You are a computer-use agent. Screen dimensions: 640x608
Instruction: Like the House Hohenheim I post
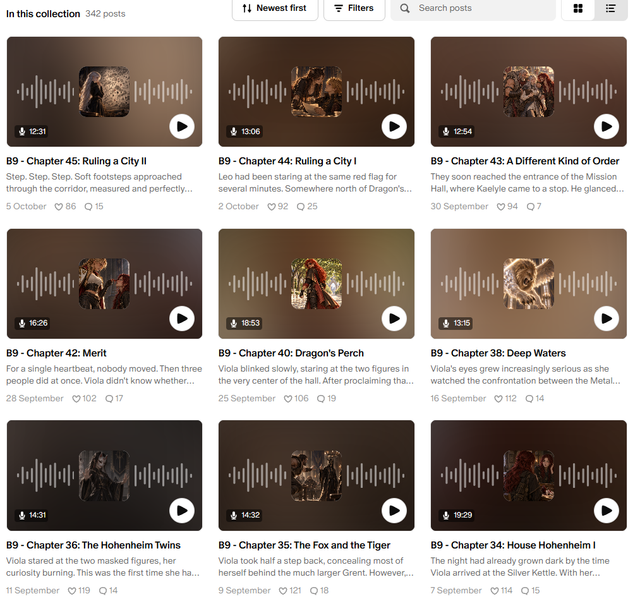[x=494, y=591]
